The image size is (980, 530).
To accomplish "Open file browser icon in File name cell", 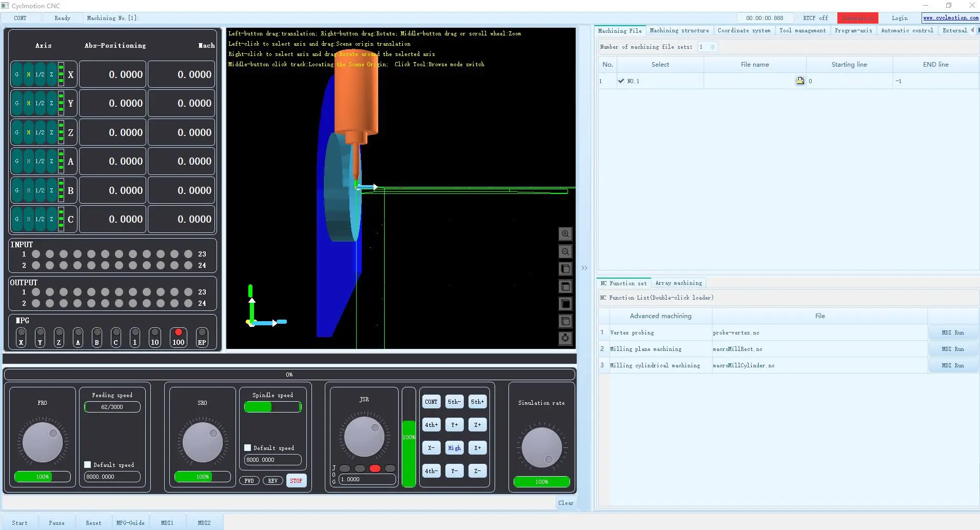I will (799, 81).
